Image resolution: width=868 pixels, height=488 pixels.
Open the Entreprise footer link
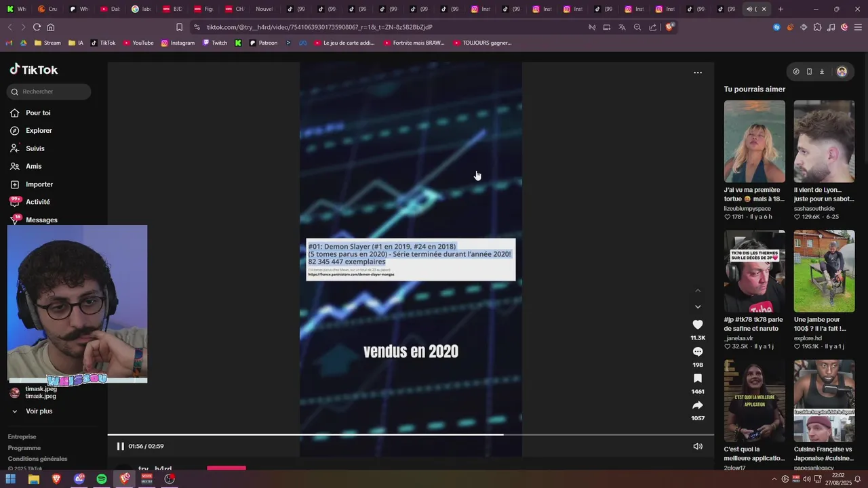click(22, 436)
